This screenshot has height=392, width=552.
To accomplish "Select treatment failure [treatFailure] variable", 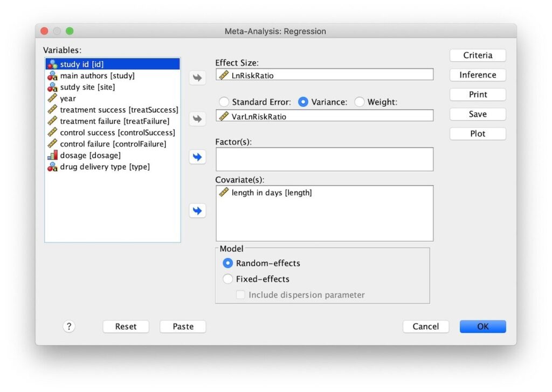I will pyautogui.click(x=113, y=121).
